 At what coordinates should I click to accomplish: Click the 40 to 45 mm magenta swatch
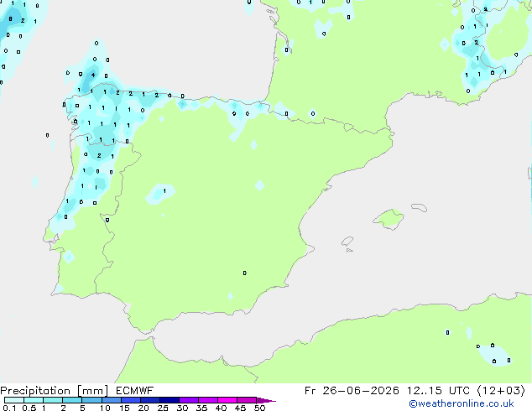(x=227, y=400)
